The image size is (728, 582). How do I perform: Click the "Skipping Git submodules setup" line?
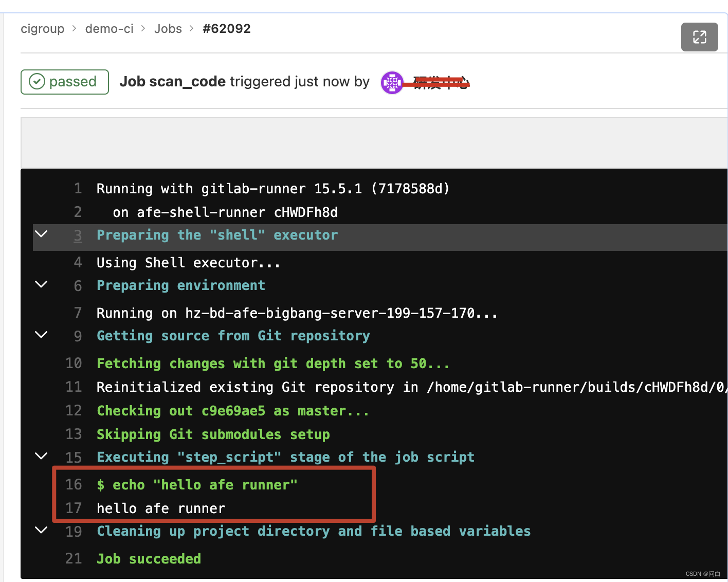click(213, 434)
